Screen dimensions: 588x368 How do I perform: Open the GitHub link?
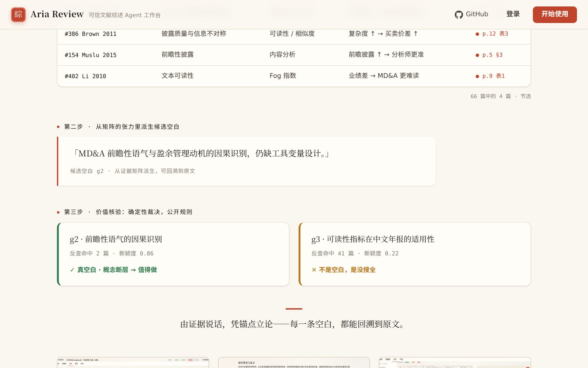tap(471, 14)
